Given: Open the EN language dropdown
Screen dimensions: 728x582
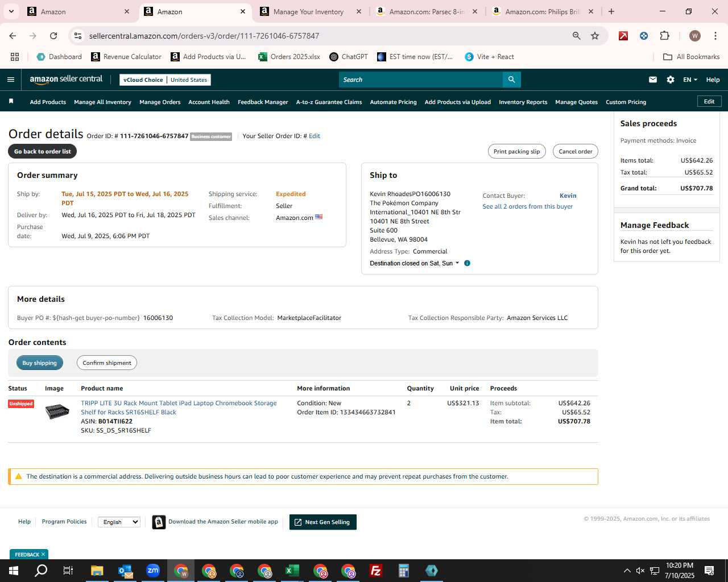Looking at the screenshot, I should pos(690,80).
